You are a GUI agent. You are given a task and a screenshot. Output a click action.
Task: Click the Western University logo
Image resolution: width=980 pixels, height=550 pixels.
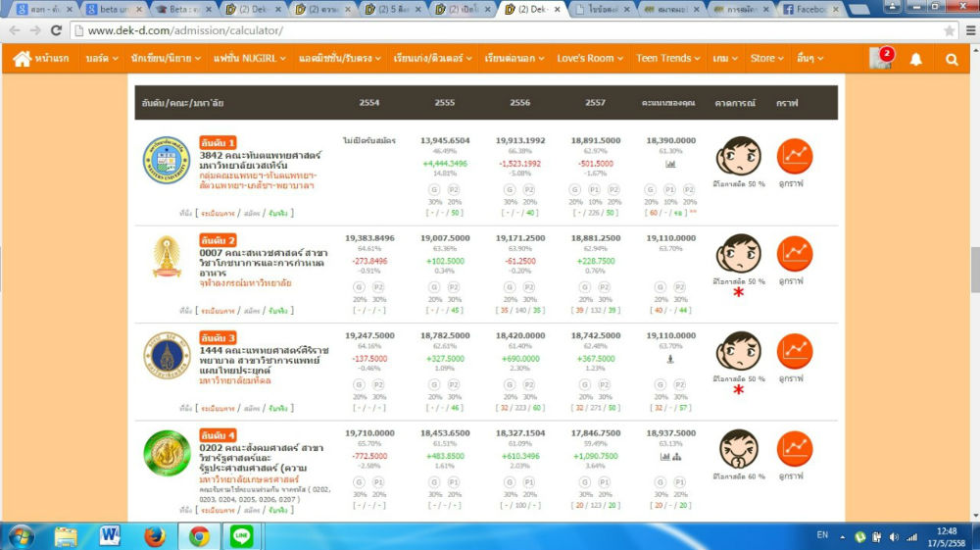tap(167, 160)
